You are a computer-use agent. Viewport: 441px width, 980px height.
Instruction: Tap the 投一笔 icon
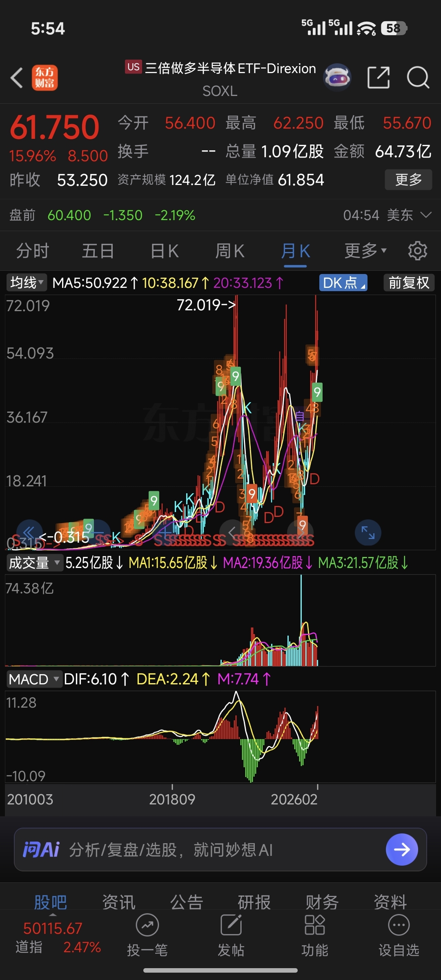point(147,925)
